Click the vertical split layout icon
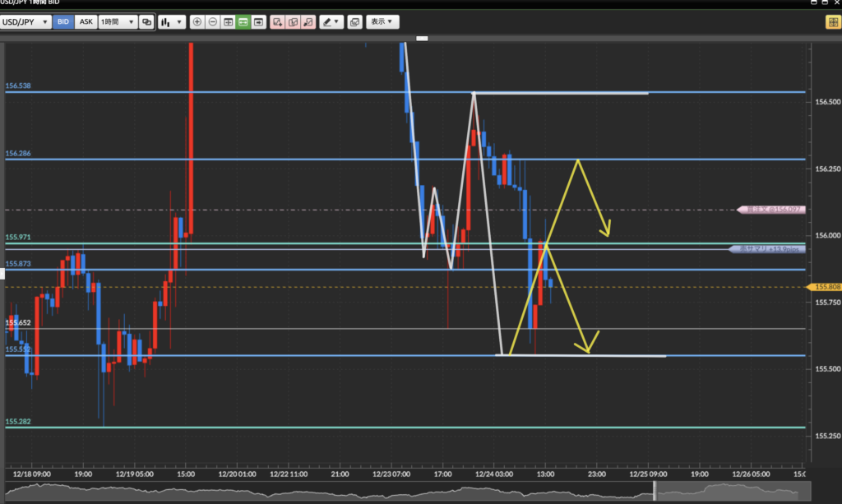This screenshot has width=842, height=504. tap(228, 22)
